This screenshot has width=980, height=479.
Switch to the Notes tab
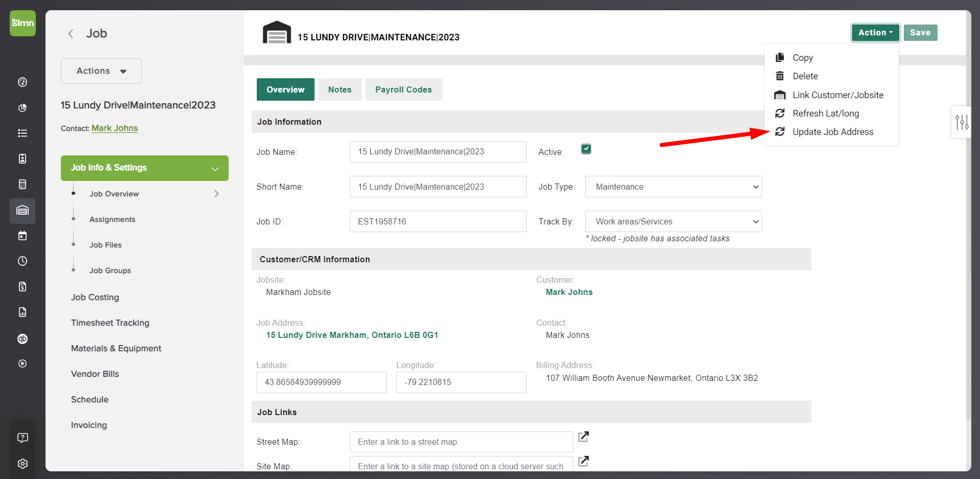[x=340, y=89]
